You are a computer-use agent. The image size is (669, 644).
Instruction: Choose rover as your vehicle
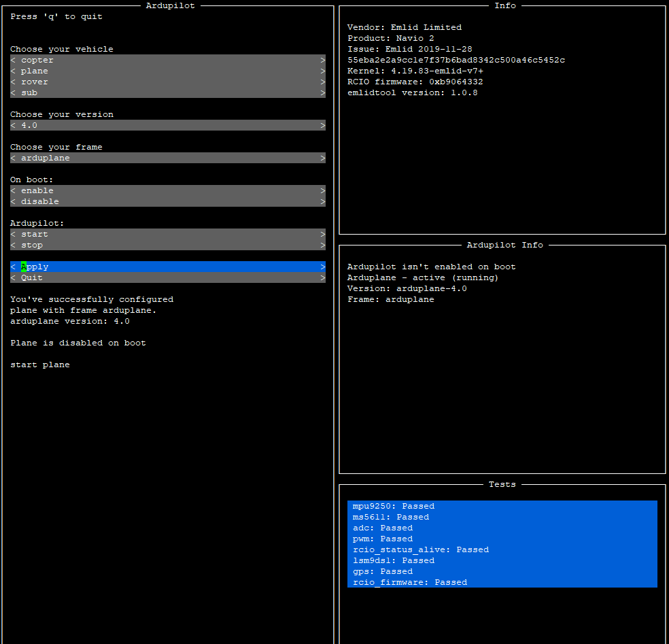pyautogui.click(x=168, y=82)
